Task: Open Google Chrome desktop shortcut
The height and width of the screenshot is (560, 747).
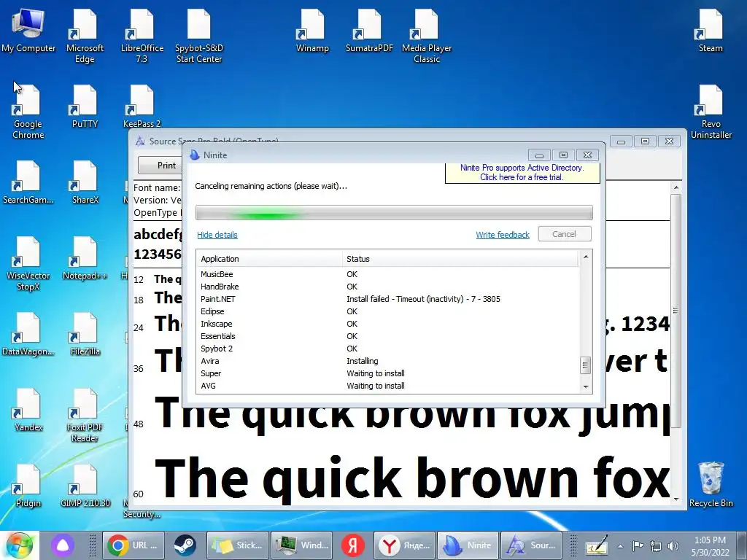Action: click(x=28, y=112)
